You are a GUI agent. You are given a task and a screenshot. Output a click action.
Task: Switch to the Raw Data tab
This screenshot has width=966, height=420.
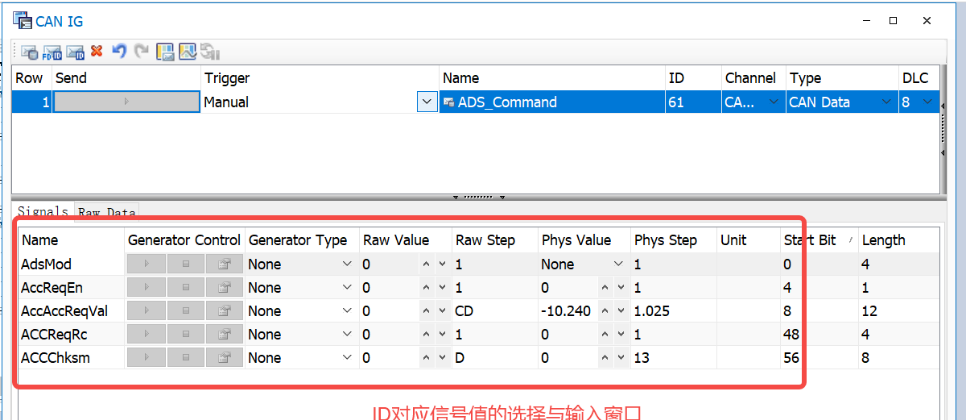[106, 213]
